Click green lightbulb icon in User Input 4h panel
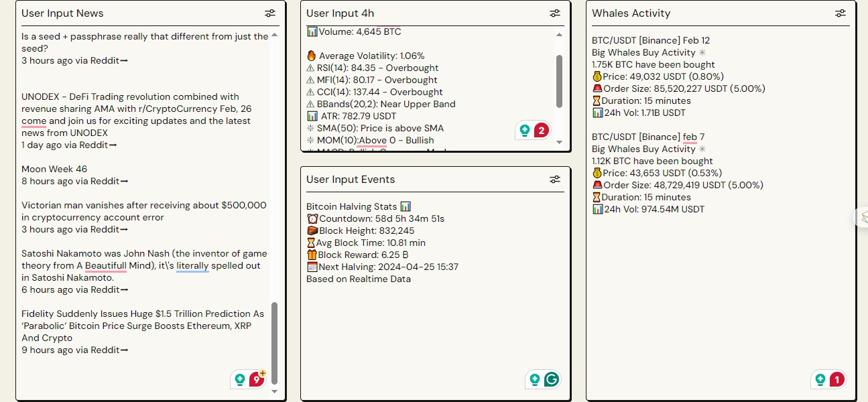Viewport: 868px width, 402px height. click(x=525, y=131)
